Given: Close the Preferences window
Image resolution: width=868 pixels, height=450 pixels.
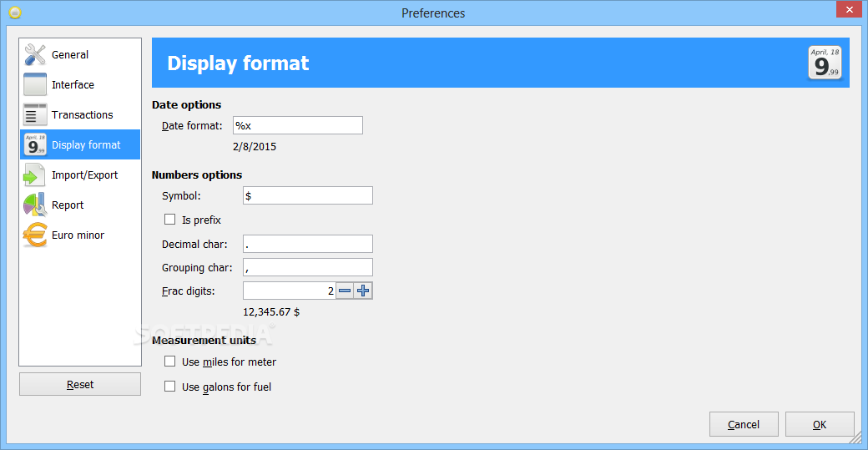Looking at the screenshot, I should point(849,9).
